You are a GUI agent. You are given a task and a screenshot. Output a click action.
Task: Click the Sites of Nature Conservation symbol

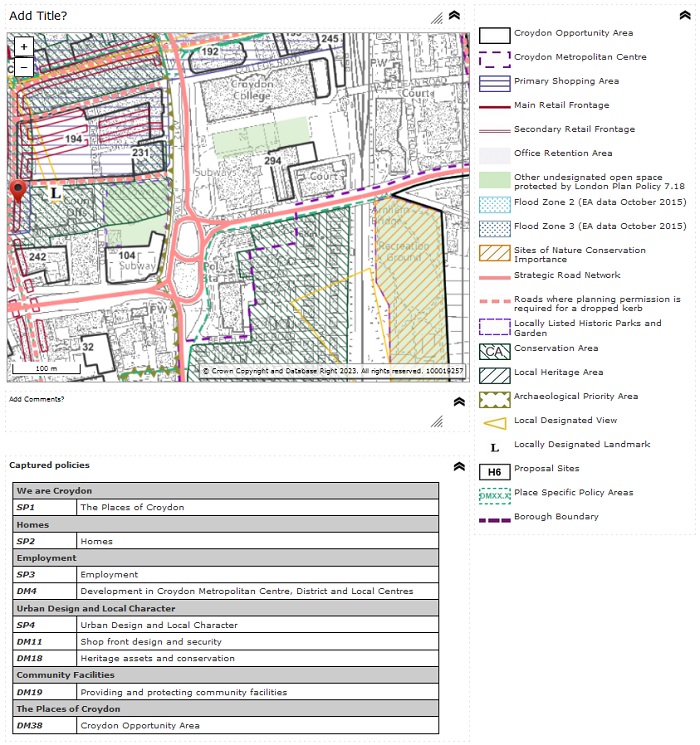tap(495, 253)
